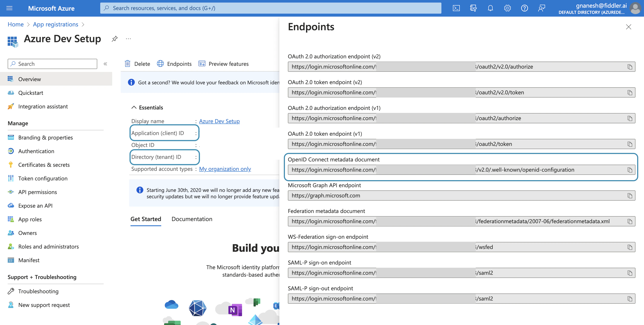The height and width of the screenshot is (325, 644).
Task: Copy the Federation metadata document URL
Action: [630, 221]
